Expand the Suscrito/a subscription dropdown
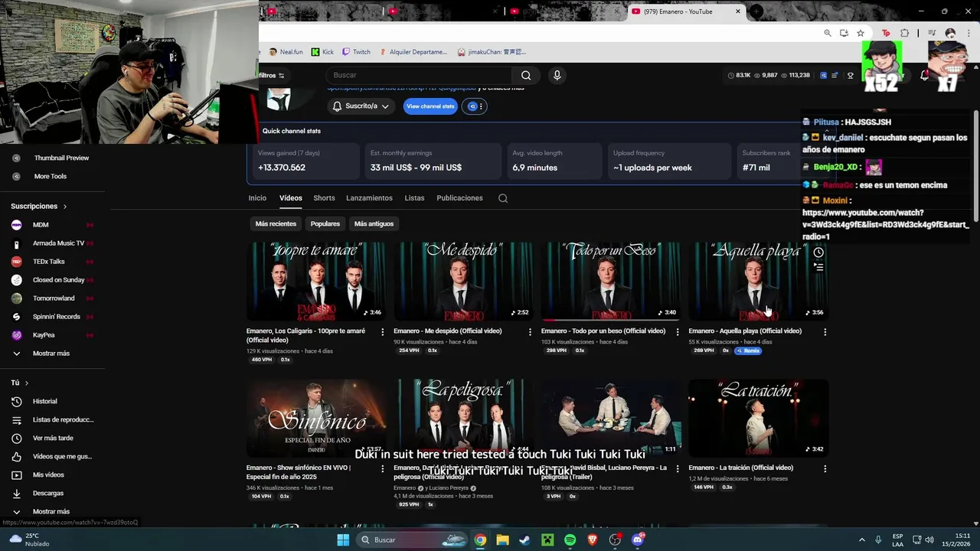The width and height of the screenshot is (980, 551). click(361, 106)
